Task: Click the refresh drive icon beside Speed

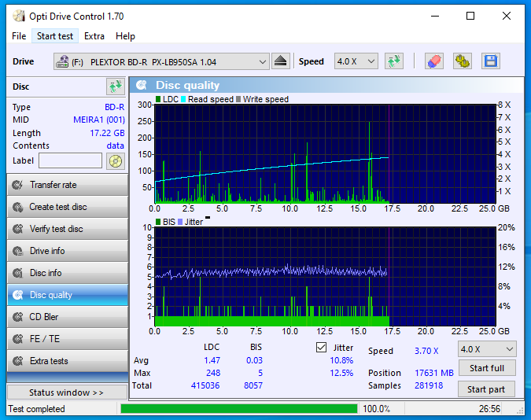Action: (394, 61)
